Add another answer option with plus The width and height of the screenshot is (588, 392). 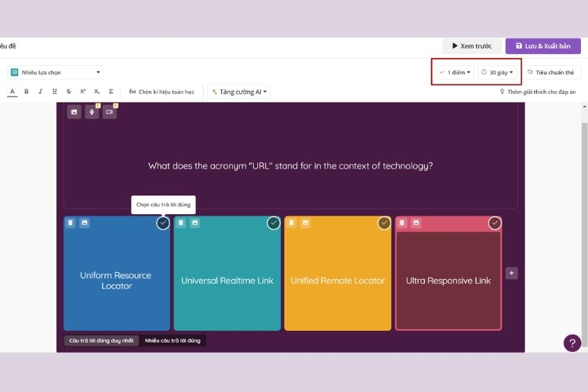tap(511, 273)
